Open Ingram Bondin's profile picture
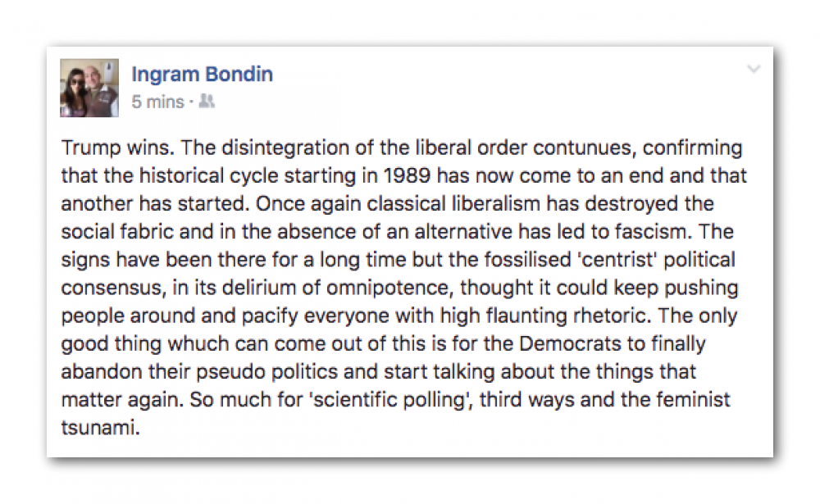820x504 pixels. (89, 88)
